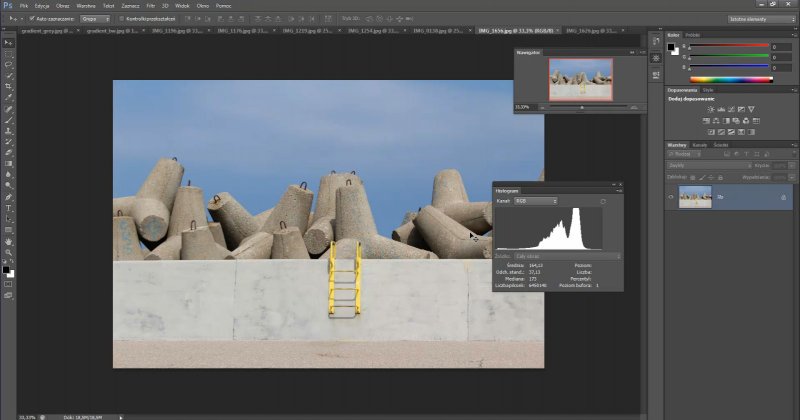The width and height of the screenshot is (800, 420).
Task: Select the Hand tool
Action: click(x=8, y=241)
